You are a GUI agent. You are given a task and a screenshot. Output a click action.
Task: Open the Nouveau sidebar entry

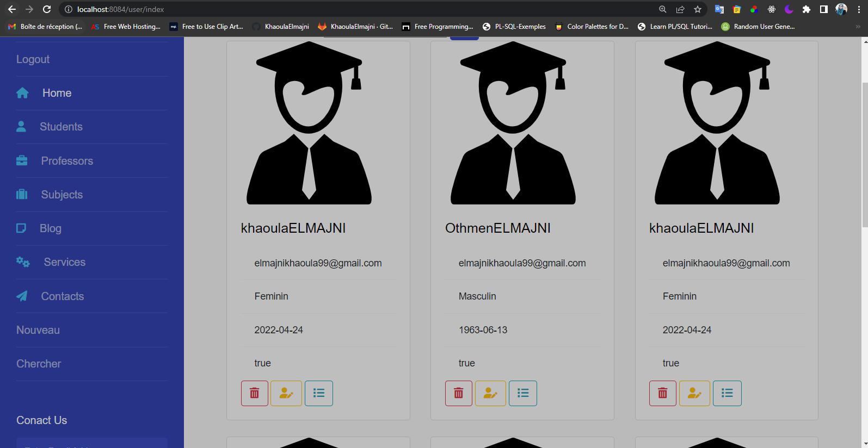(x=38, y=330)
